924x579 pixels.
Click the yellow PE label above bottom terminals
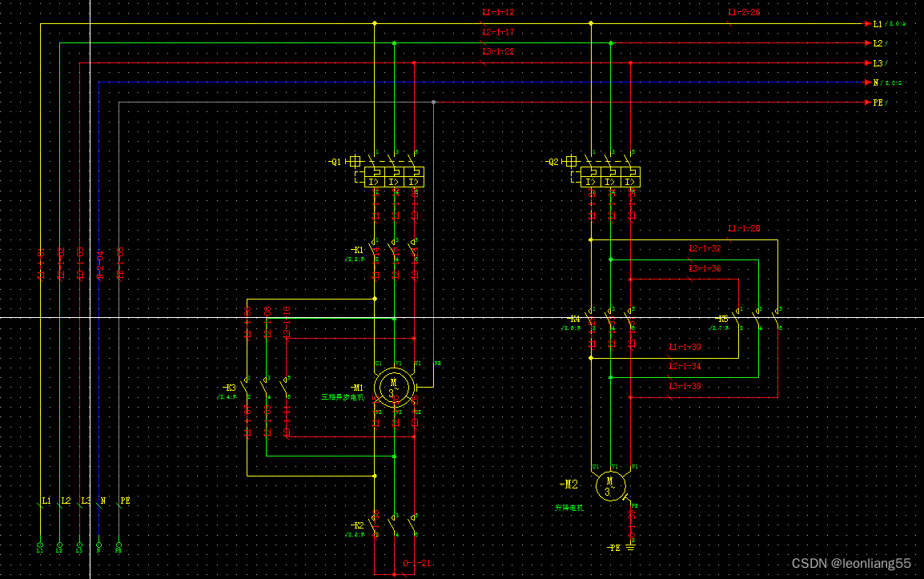(125, 501)
